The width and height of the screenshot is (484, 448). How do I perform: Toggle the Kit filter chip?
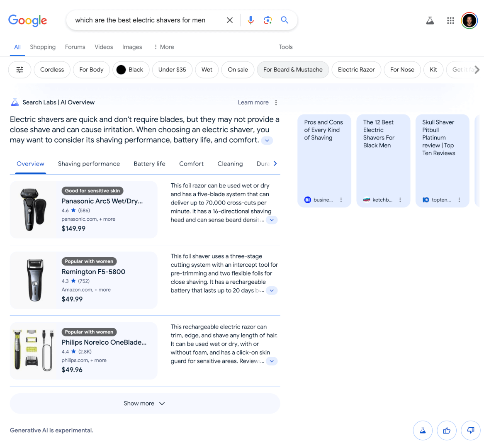coord(433,70)
